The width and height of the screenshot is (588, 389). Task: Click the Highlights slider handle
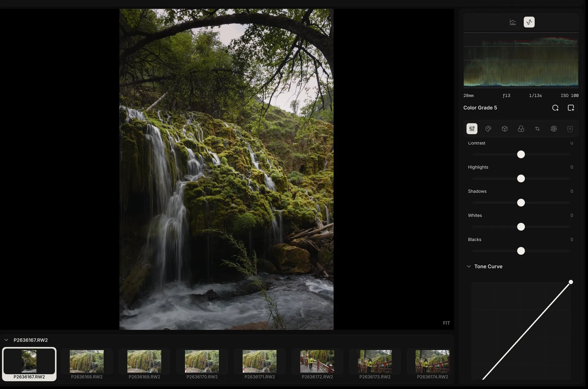pyautogui.click(x=521, y=178)
